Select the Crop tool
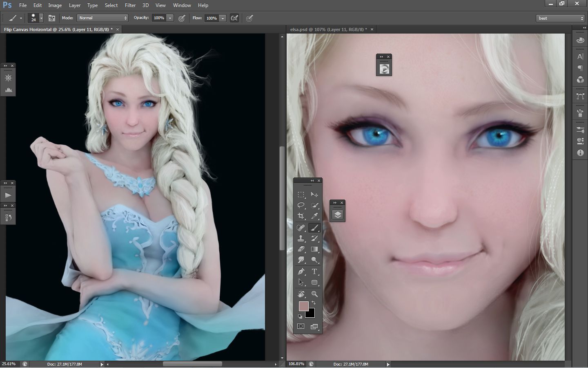Screen dimensions: 588x368 301,216
